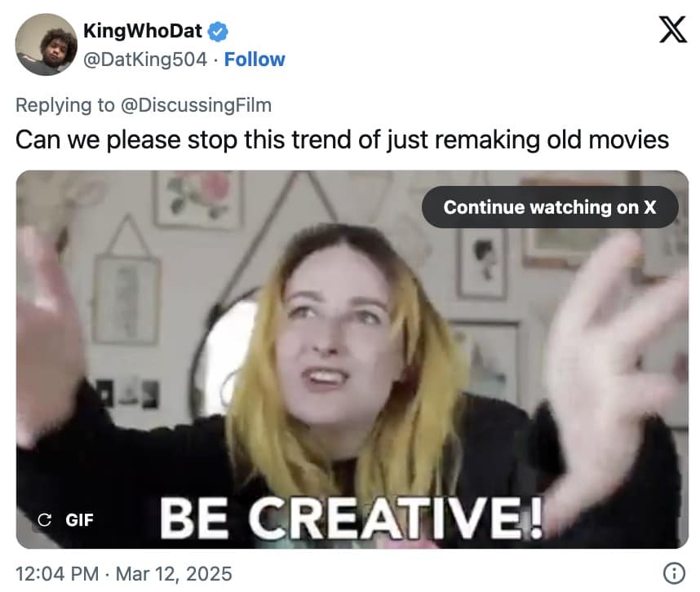700x592 pixels.
Task: Click the profile picture thumbnail
Action: click(47, 43)
